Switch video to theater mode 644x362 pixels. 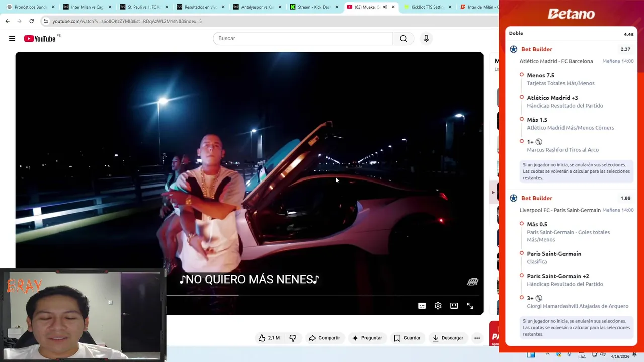tap(454, 306)
